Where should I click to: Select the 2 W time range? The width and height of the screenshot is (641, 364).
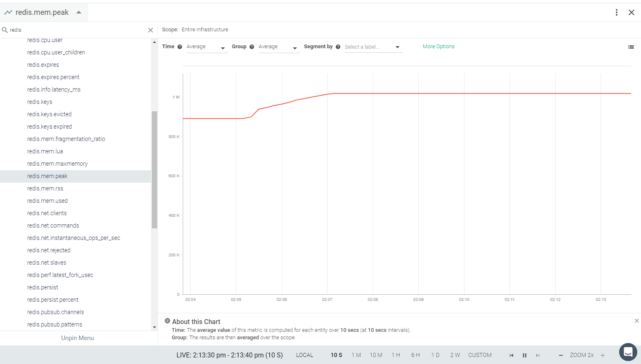[x=455, y=355]
